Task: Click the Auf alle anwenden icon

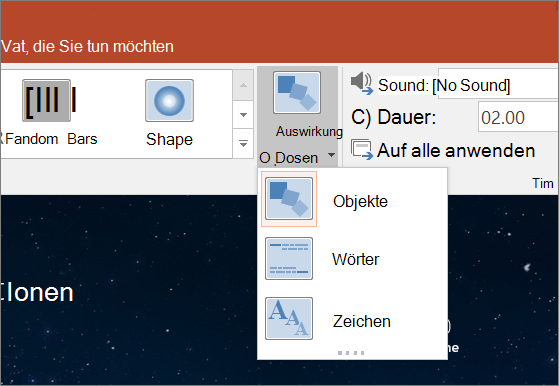Action: 362,150
